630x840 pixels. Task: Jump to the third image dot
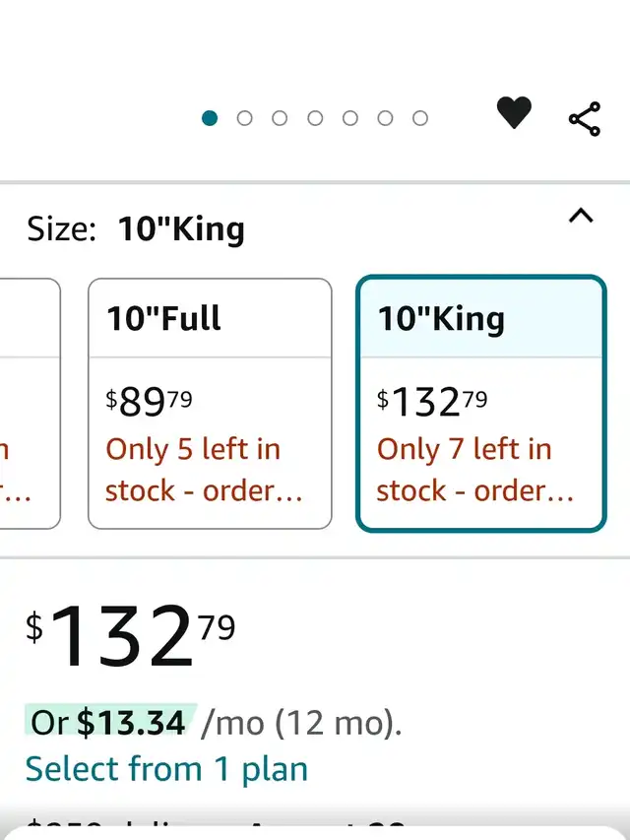[280, 118]
